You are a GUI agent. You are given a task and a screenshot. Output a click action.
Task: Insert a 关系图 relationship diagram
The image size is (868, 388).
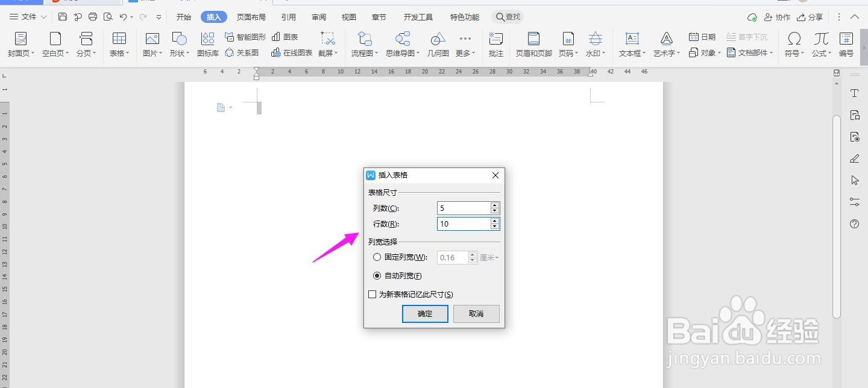point(242,52)
